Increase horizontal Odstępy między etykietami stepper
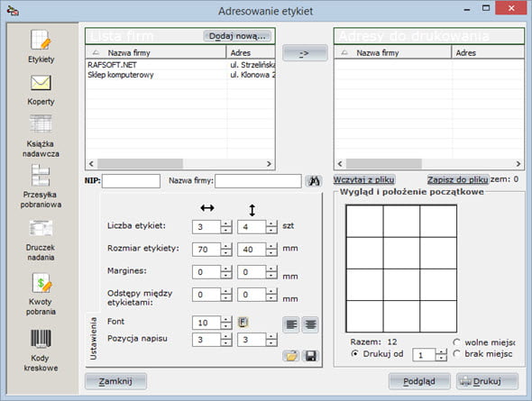532x401 pixels. (226, 291)
